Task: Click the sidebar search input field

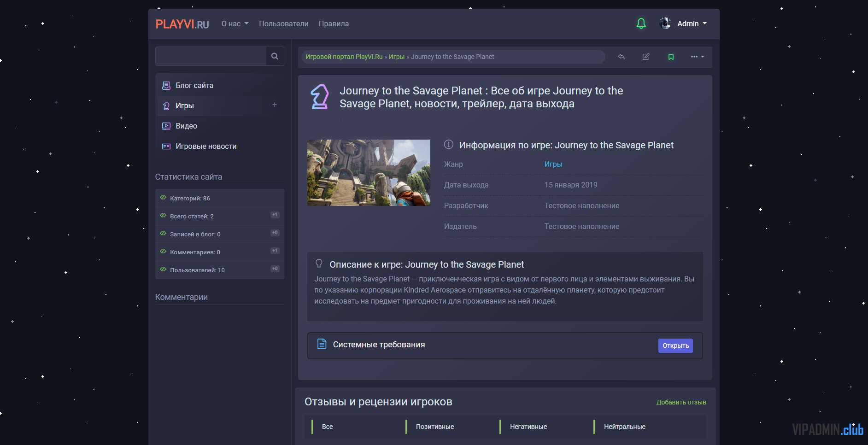Action: [211, 56]
